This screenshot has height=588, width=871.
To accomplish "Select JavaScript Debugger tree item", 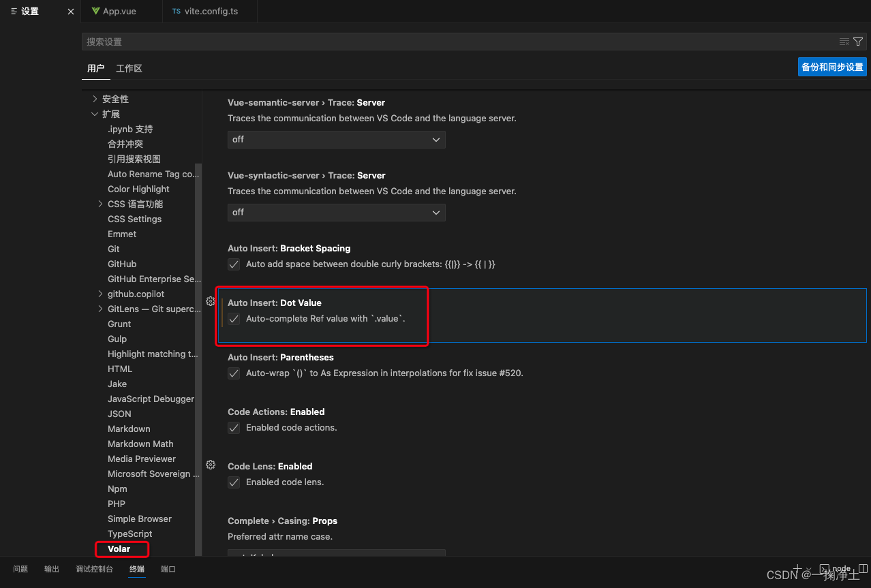I will 151,399.
